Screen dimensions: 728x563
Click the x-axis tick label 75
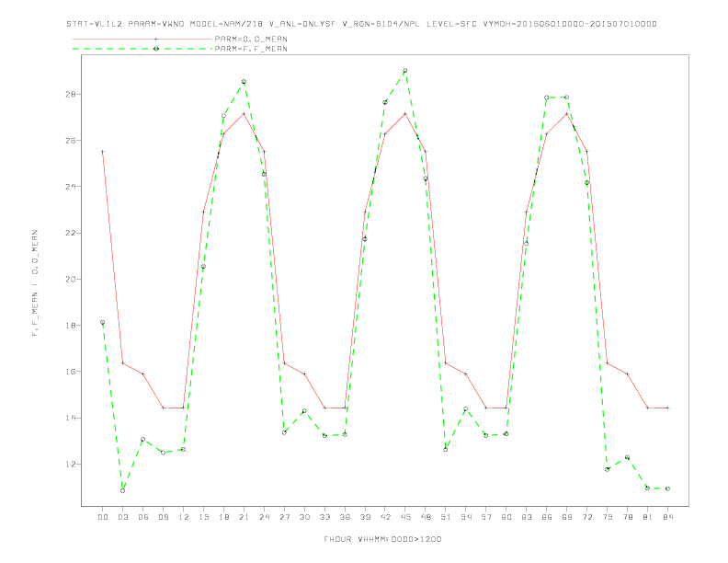(x=608, y=517)
